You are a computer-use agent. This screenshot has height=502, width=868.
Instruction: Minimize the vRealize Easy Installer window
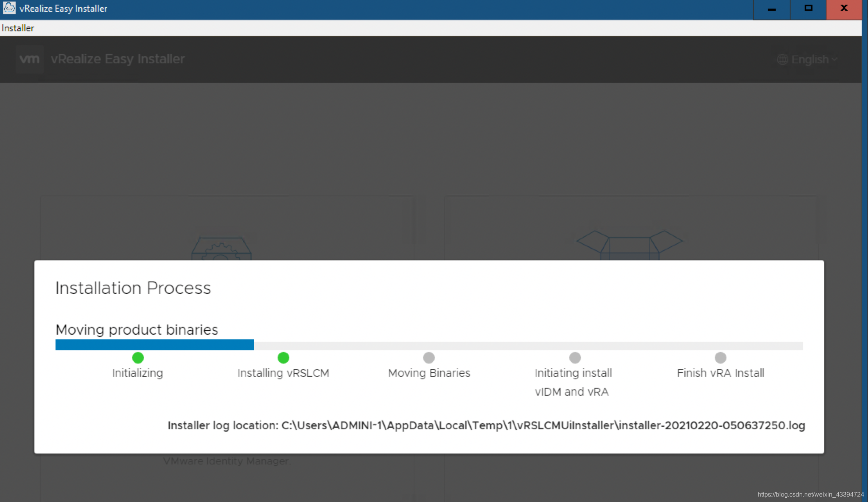pyautogui.click(x=771, y=9)
